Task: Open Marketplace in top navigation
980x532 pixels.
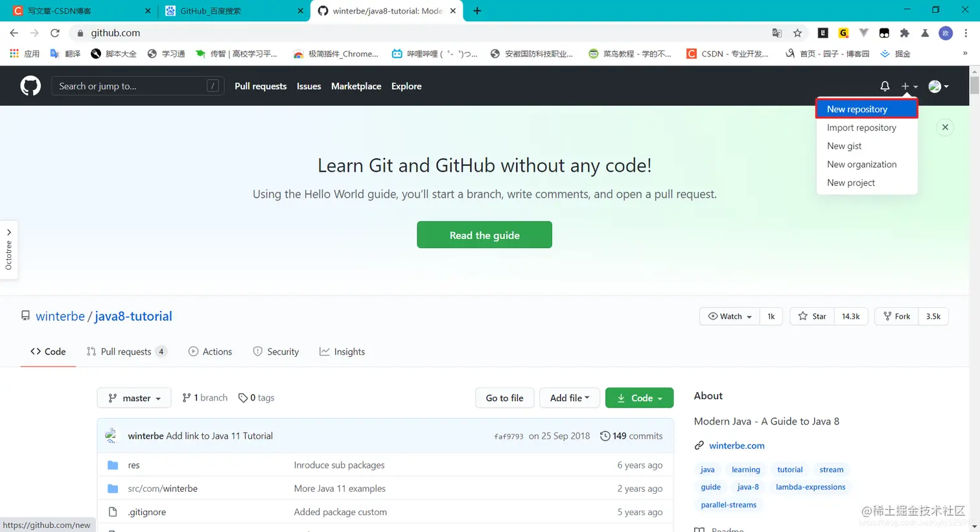Action: [356, 86]
